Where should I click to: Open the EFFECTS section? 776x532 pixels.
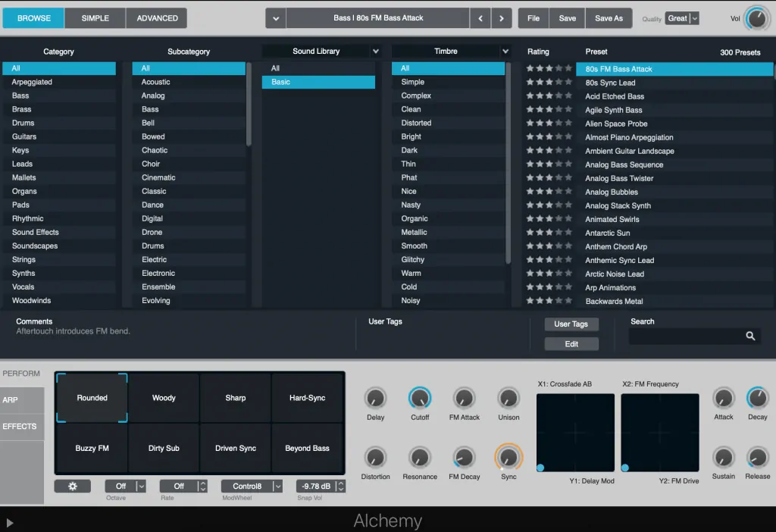22,427
